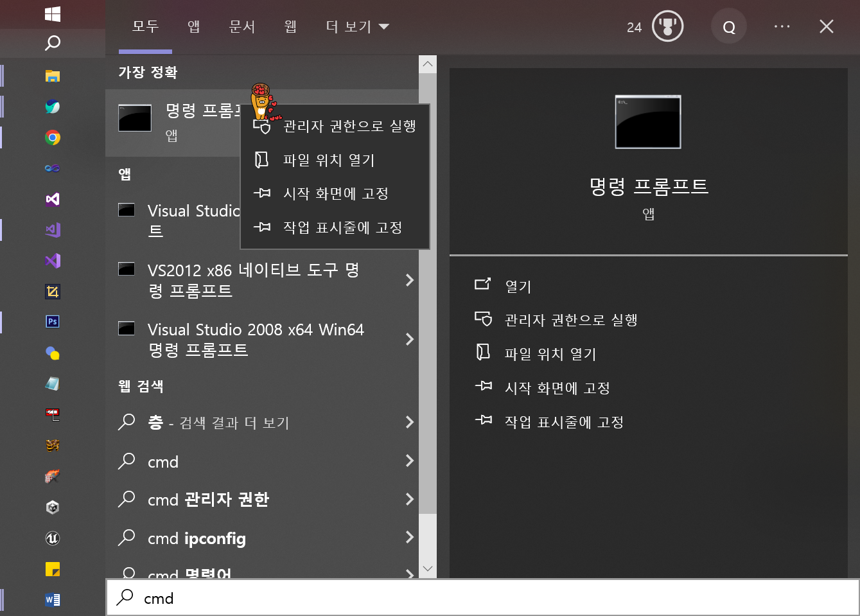Click the large Command Prompt preview thumbnail
Image resolution: width=860 pixels, height=616 pixels.
[x=648, y=121]
